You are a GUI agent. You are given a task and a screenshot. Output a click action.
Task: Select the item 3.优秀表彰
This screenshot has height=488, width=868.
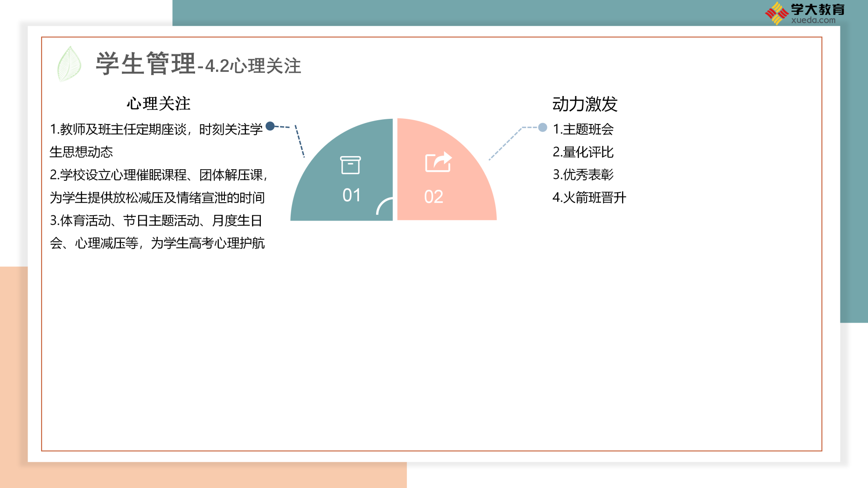click(583, 175)
